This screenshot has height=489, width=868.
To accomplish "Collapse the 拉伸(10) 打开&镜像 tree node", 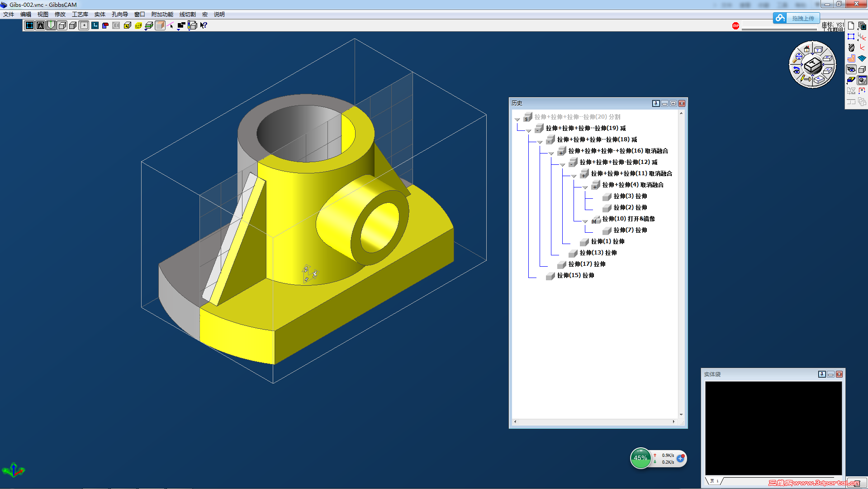I will coord(585,221).
